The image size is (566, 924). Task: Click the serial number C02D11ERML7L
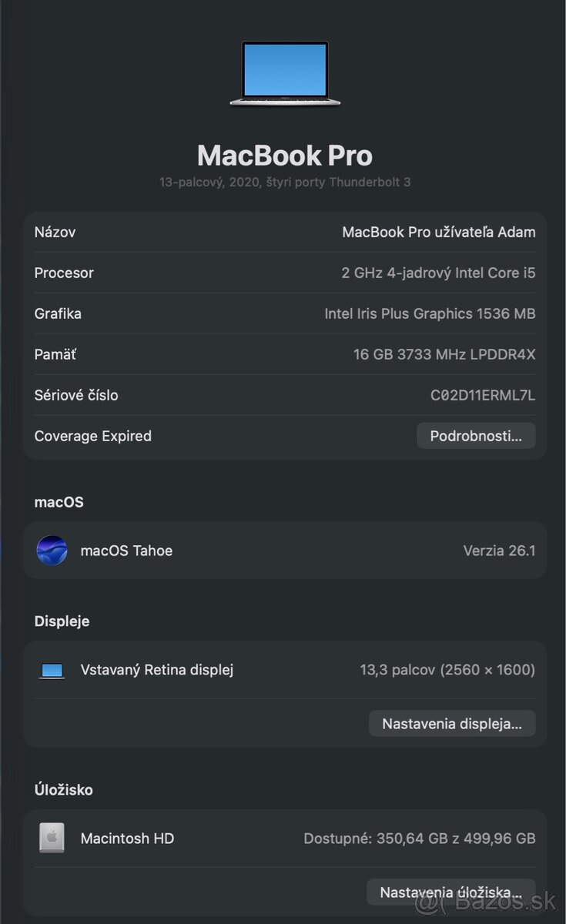pos(482,395)
